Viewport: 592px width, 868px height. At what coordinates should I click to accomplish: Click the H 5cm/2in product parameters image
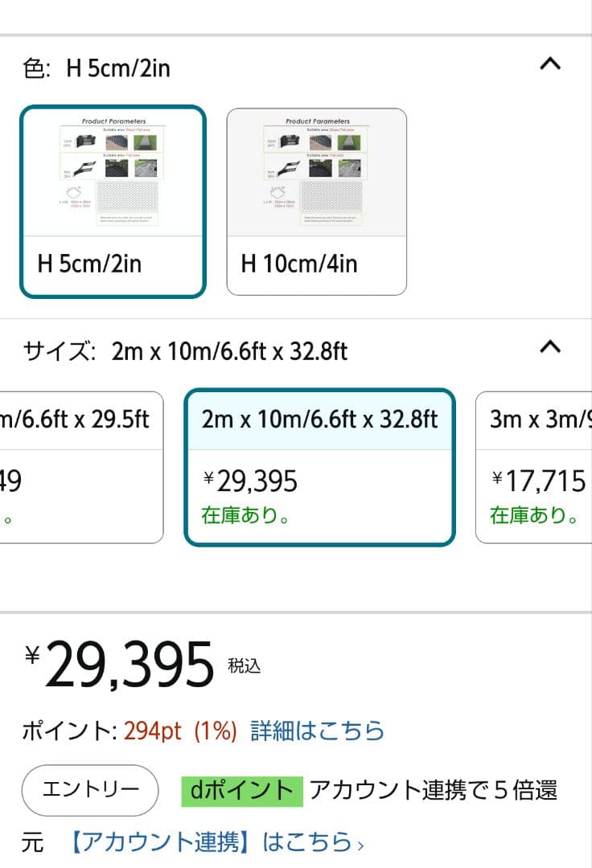(x=113, y=171)
